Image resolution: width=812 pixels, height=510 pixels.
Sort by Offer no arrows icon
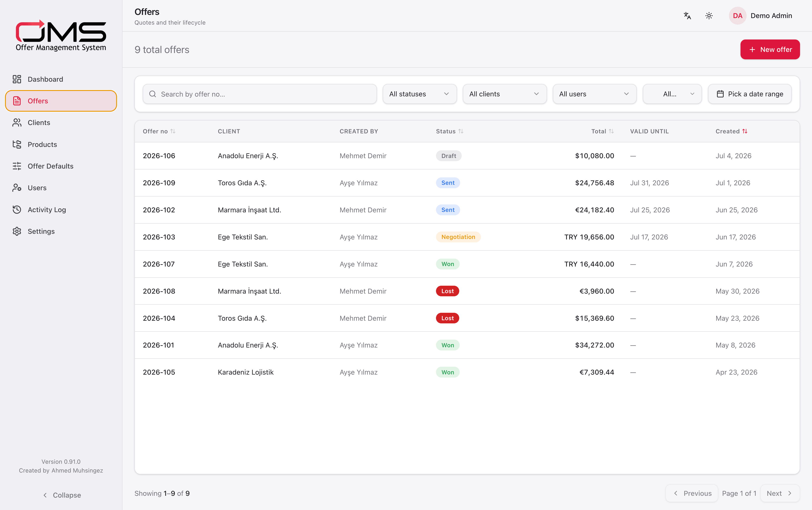click(173, 131)
